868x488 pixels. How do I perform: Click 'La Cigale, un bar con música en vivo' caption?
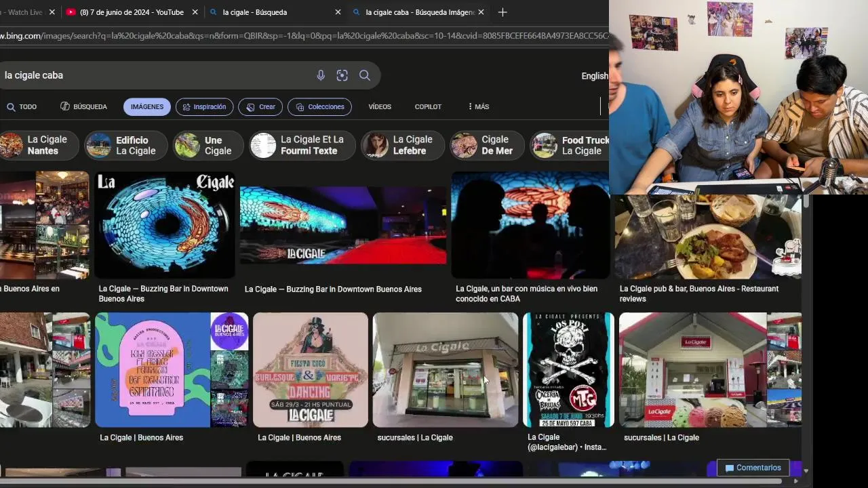tap(526, 293)
